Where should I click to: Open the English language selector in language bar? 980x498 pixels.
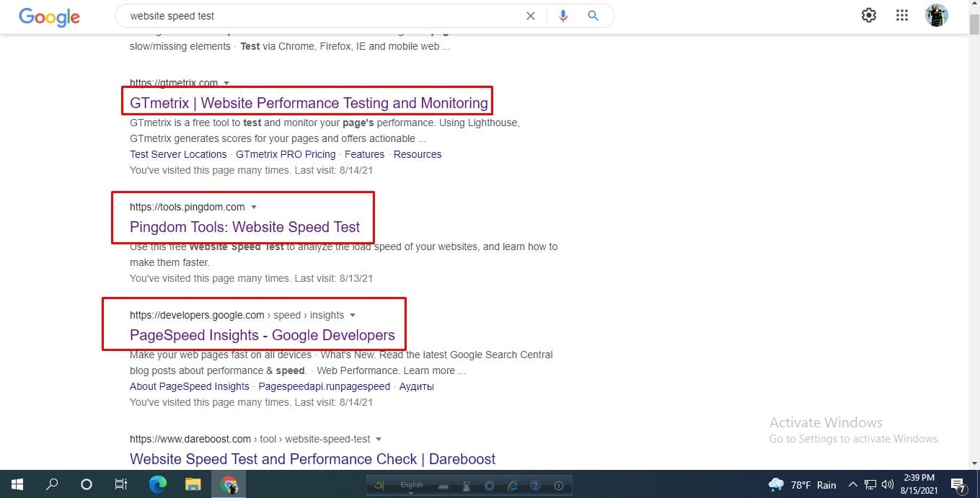click(x=412, y=485)
